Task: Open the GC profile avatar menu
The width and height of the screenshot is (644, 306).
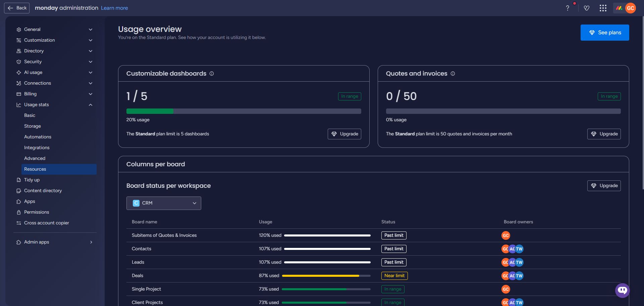Action: (631, 8)
